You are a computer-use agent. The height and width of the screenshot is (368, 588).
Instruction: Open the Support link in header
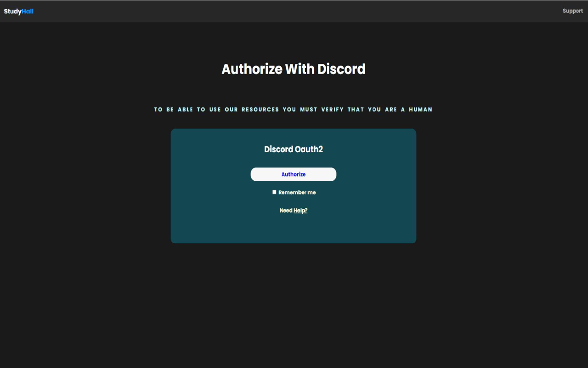pyautogui.click(x=572, y=11)
